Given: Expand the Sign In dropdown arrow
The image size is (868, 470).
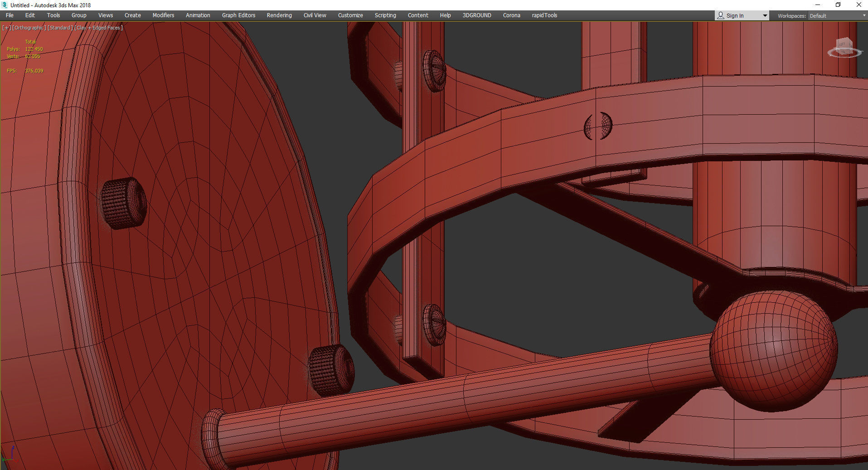Looking at the screenshot, I should 765,16.
